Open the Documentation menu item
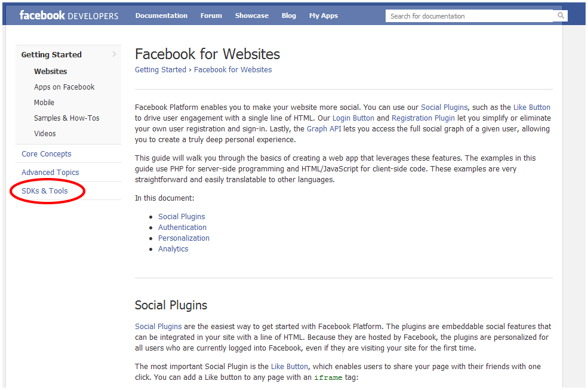This screenshot has height=390, width=588. 161,16
